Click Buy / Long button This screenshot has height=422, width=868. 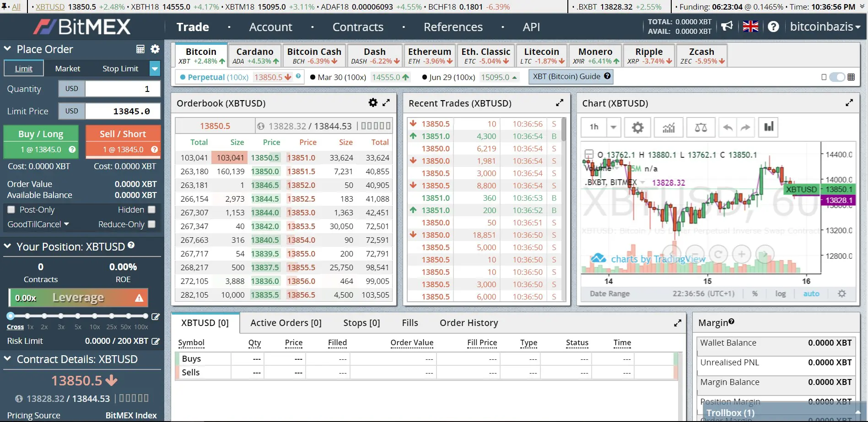tap(41, 141)
